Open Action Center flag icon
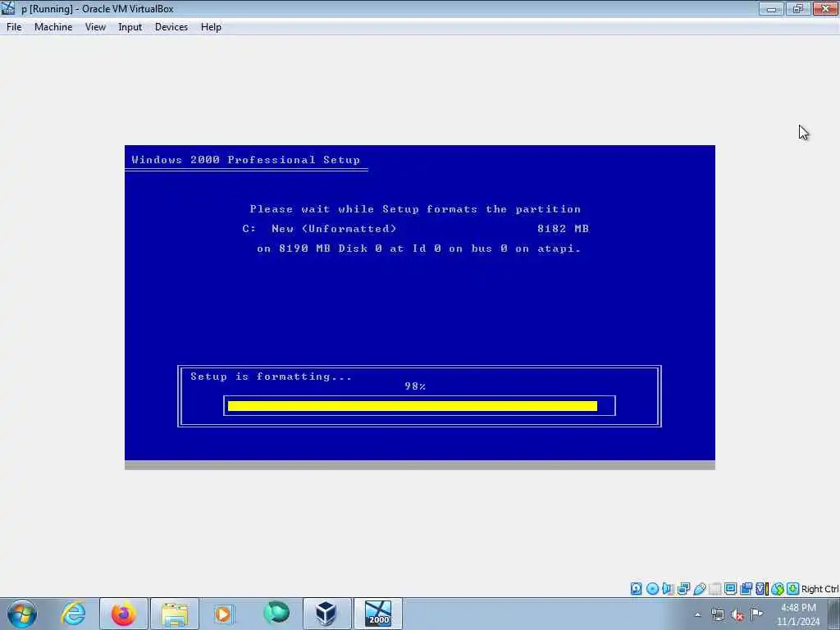Image resolution: width=840 pixels, height=630 pixels. point(756,614)
